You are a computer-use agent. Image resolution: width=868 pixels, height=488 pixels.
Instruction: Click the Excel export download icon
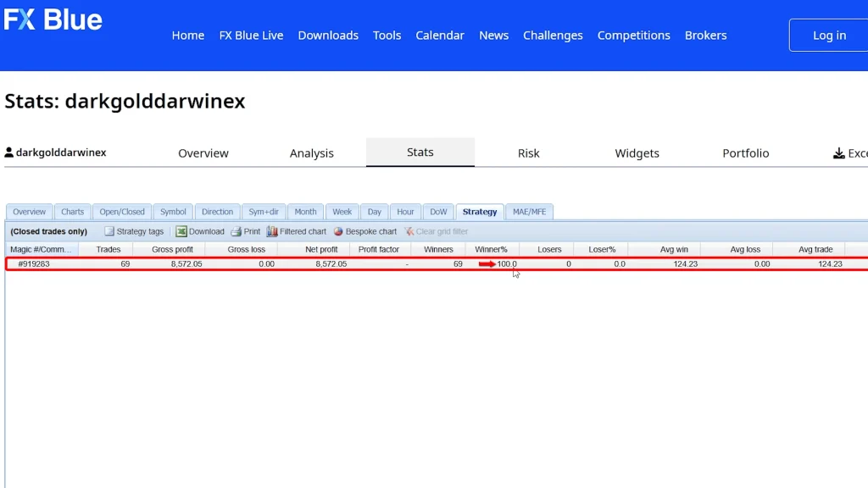[x=839, y=153]
